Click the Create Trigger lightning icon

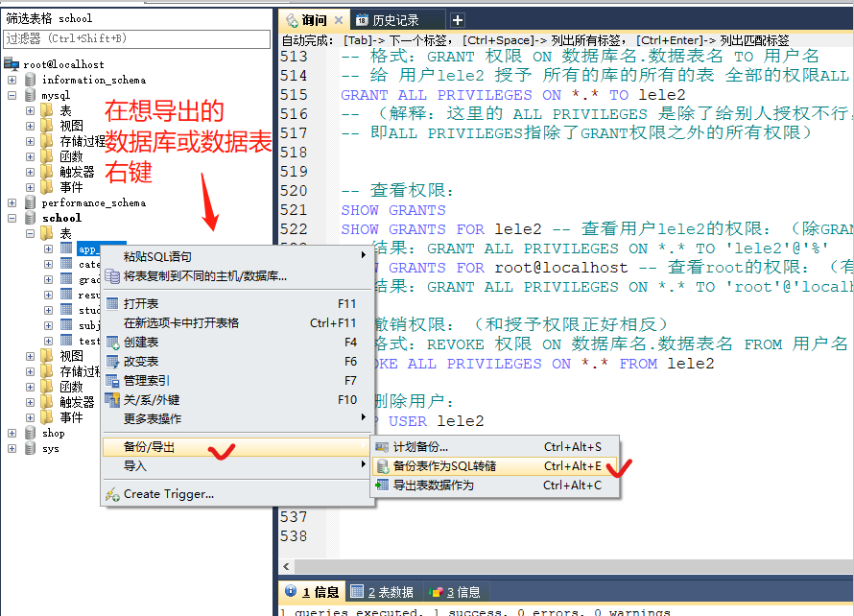pyautogui.click(x=112, y=494)
